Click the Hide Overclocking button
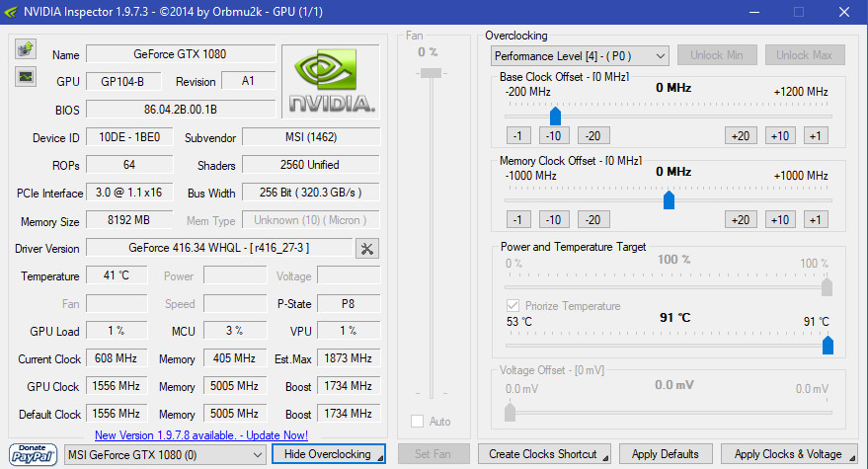The width and height of the screenshot is (868, 469). [x=329, y=454]
